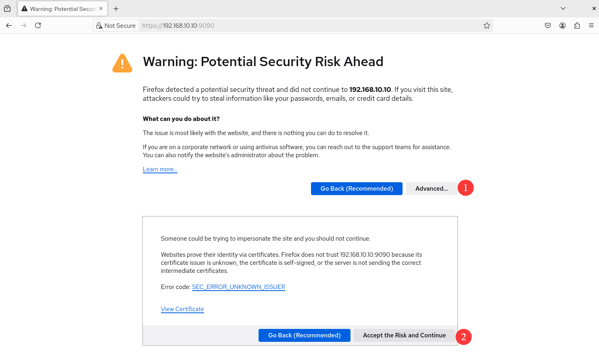Bookmark this page with the star icon

point(487,25)
